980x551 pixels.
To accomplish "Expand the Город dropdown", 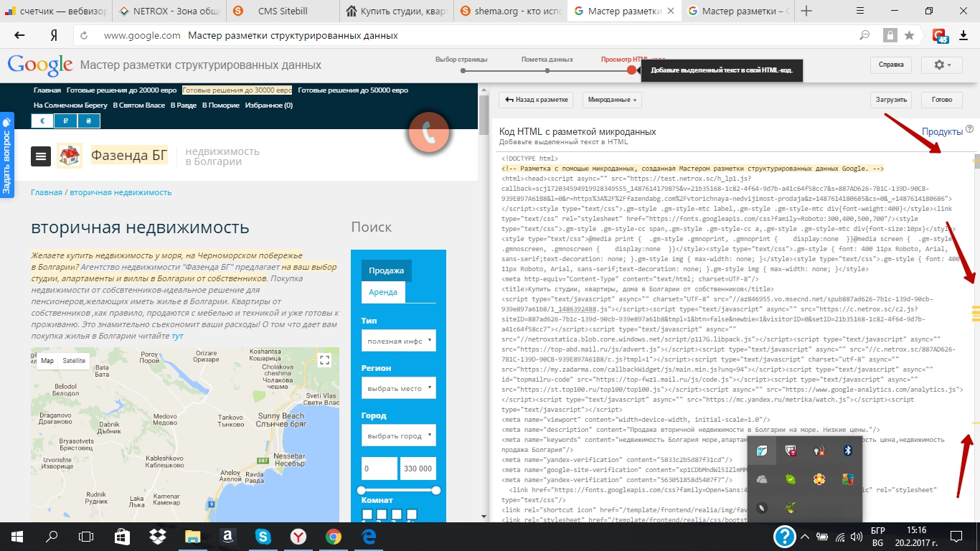I will point(399,435).
